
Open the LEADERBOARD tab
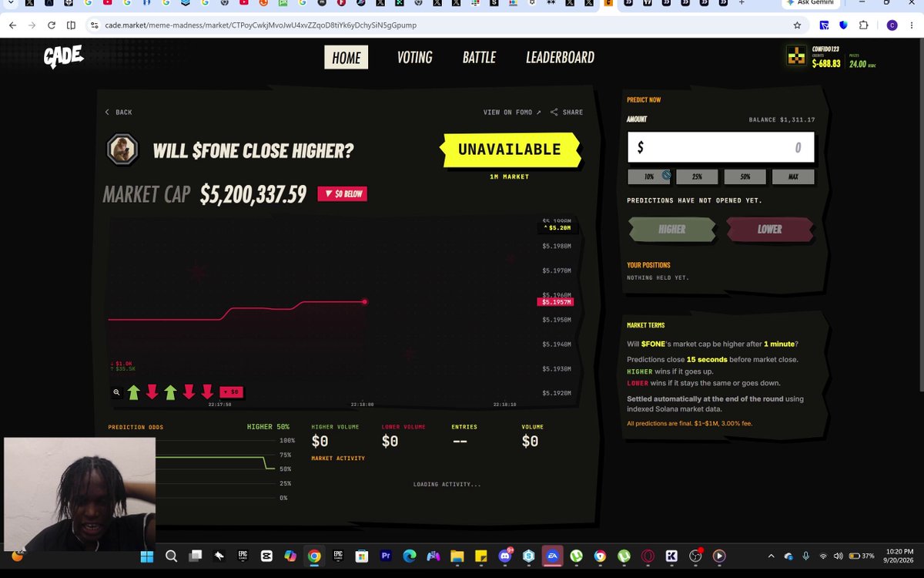tap(560, 57)
